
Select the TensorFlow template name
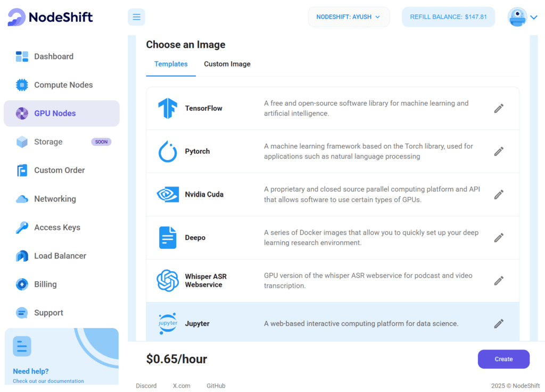203,109
